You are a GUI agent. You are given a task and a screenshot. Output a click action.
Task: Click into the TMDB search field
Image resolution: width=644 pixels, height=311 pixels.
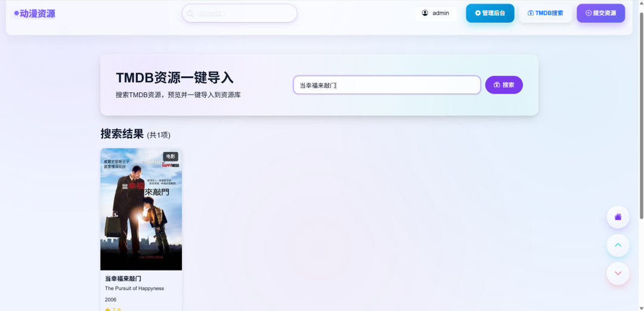387,85
